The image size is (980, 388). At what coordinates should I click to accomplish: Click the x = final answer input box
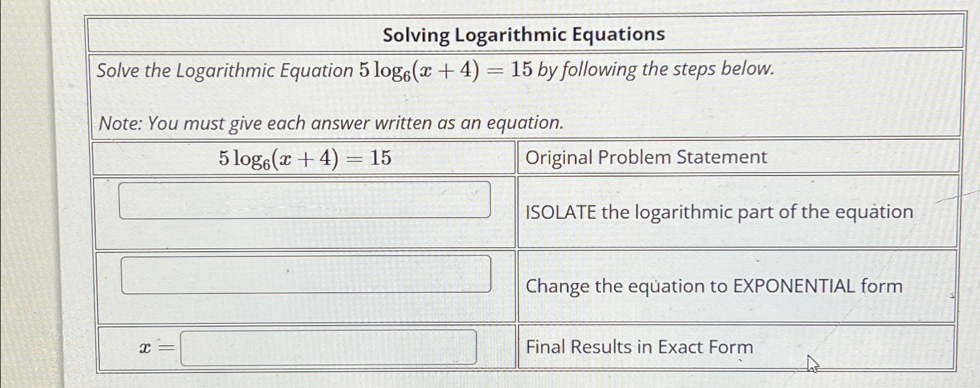pos(329,347)
